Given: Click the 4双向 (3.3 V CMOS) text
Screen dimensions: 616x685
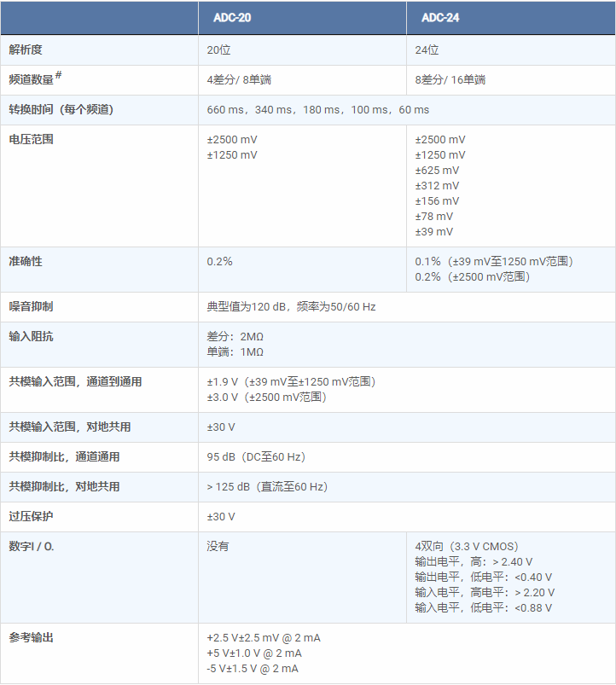Looking at the screenshot, I should [x=466, y=547].
